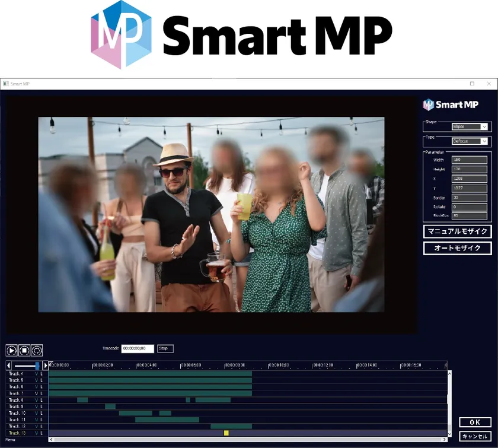Toggle the L lock flag on Track 8
Screen dimensions: 498x448
coord(42,401)
